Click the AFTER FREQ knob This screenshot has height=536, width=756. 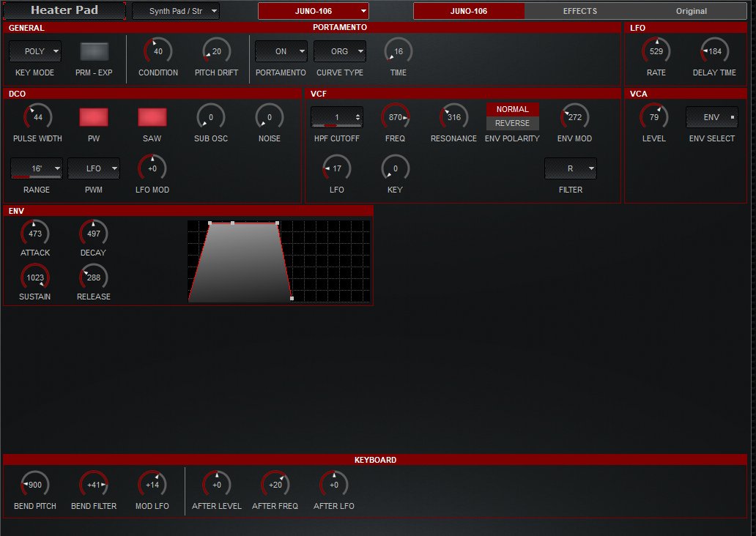click(x=275, y=485)
